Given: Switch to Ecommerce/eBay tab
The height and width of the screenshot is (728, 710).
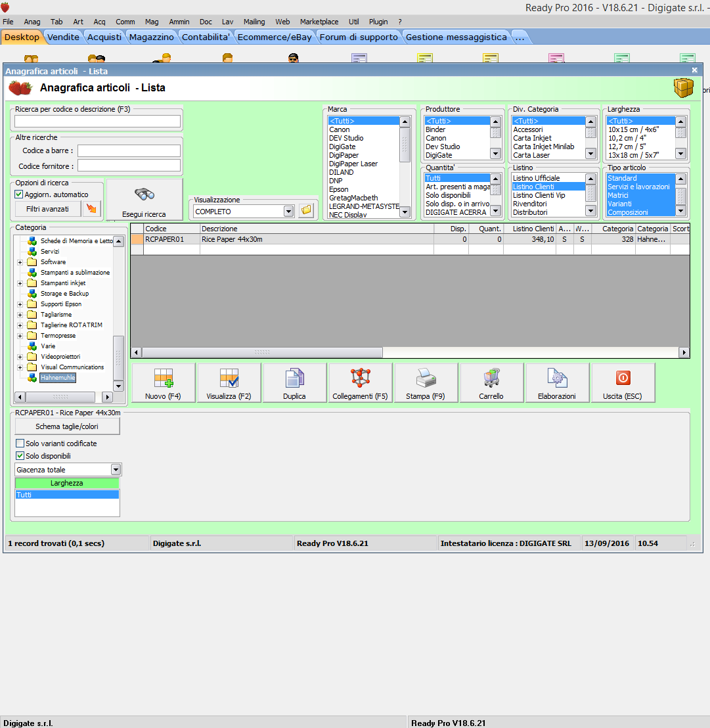Looking at the screenshot, I should [x=275, y=37].
